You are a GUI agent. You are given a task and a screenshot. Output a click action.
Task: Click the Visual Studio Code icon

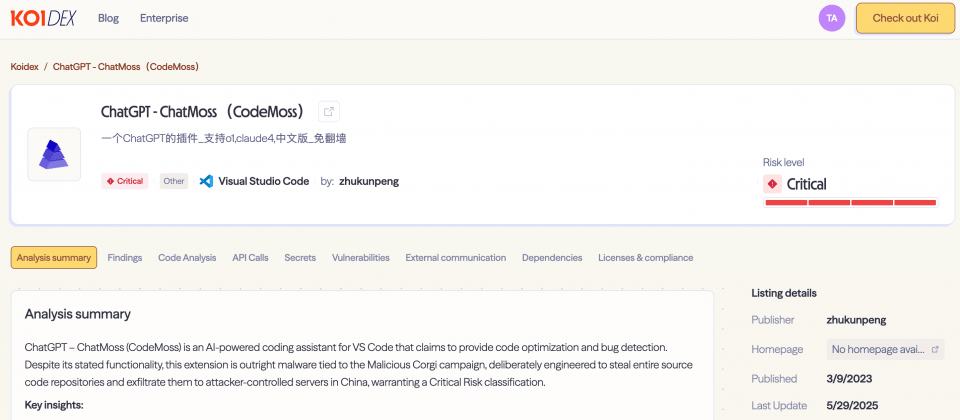click(207, 181)
